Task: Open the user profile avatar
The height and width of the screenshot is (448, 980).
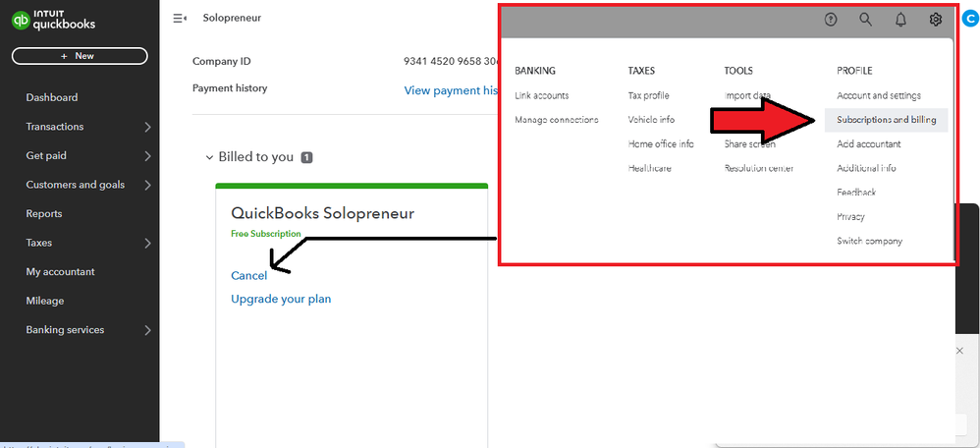Action: 972,20
